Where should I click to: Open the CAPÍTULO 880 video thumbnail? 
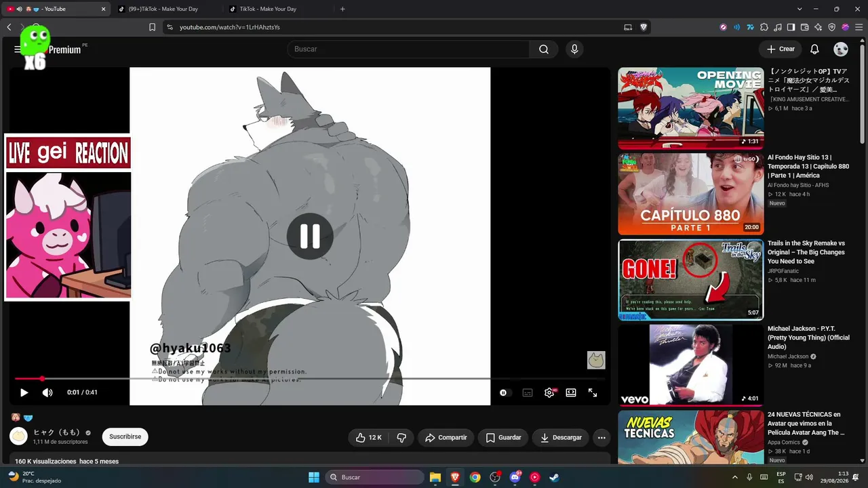point(690,194)
